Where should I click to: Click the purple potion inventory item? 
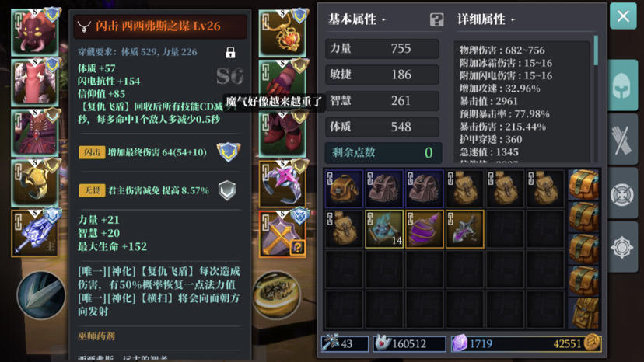point(424,229)
